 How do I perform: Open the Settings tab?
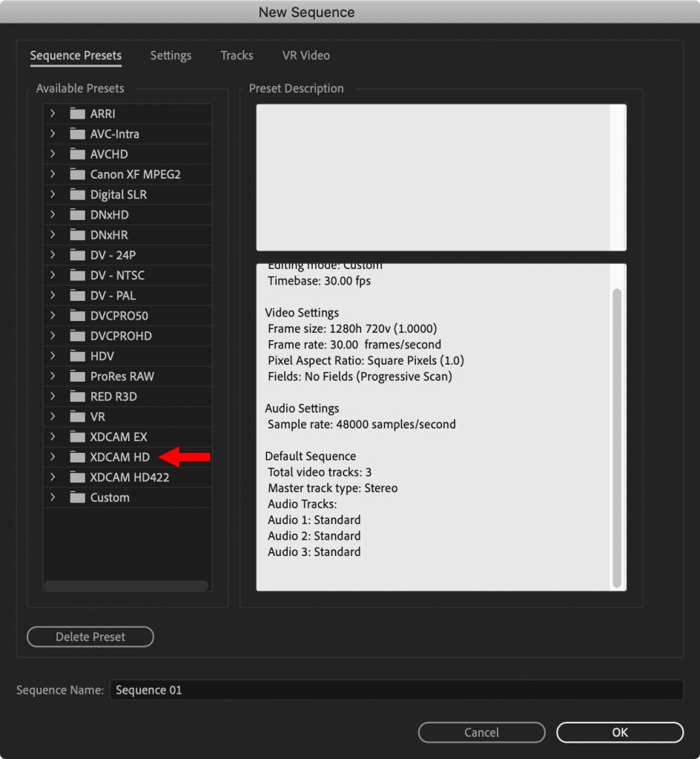(171, 56)
